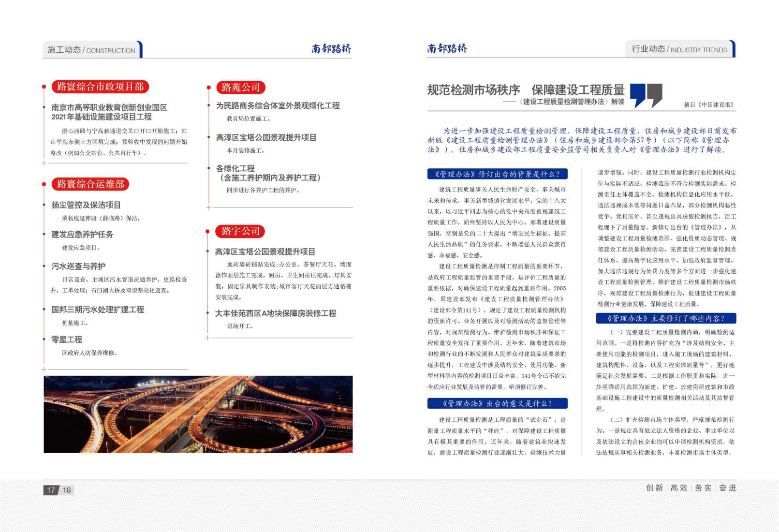The height and width of the screenshot is (532, 779).
Task: Click the text 荣杨线延伸段（薛临路）保洁。
Action: tap(102, 218)
